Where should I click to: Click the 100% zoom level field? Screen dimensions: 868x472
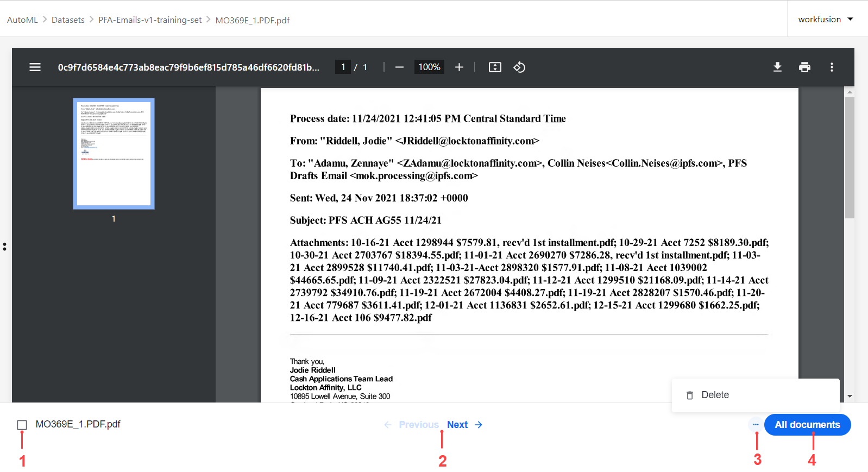coord(429,67)
